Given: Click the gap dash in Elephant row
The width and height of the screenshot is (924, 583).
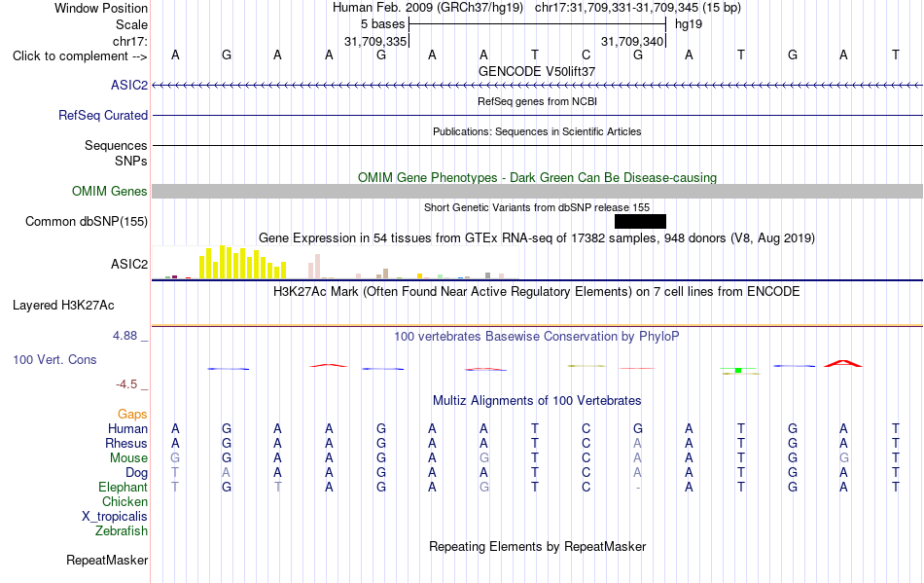Looking at the screenshot, I should (x=638, y=488).
